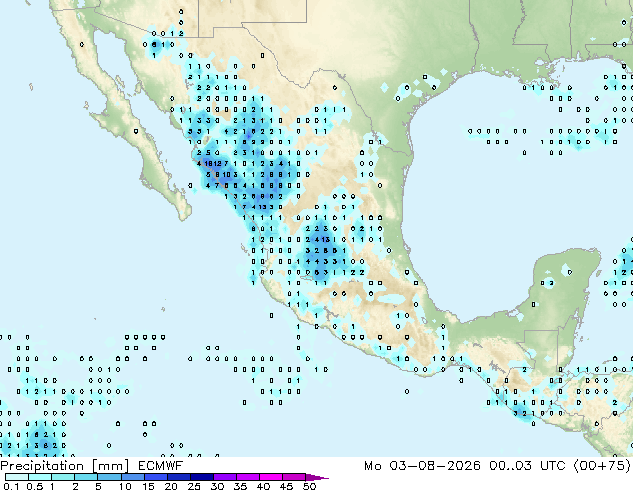Pick the 45–50 mm legend color swatch
Screen dimensions: 634x490
294,477
